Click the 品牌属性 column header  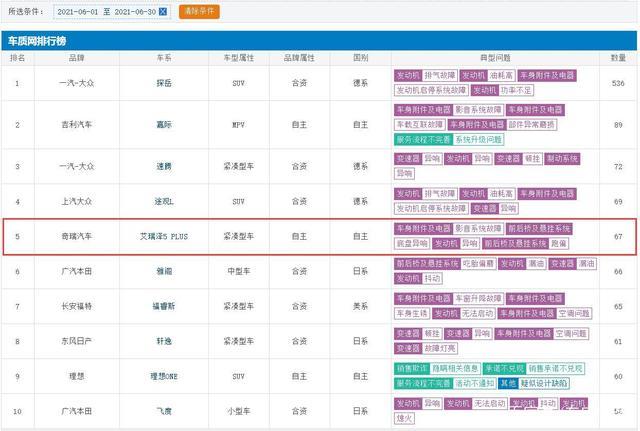coord(299,58)
